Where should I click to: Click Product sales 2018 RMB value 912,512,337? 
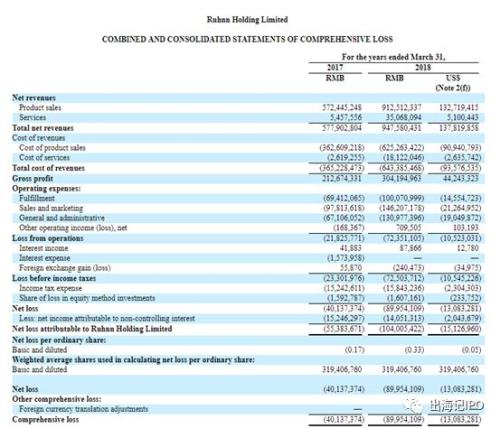(x=401, y=108)
